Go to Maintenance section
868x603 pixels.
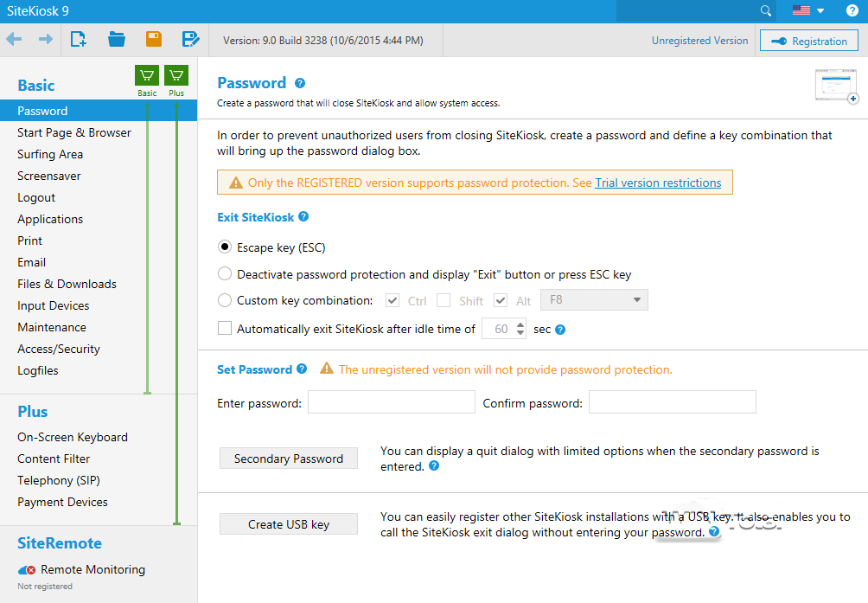[52, 327]
